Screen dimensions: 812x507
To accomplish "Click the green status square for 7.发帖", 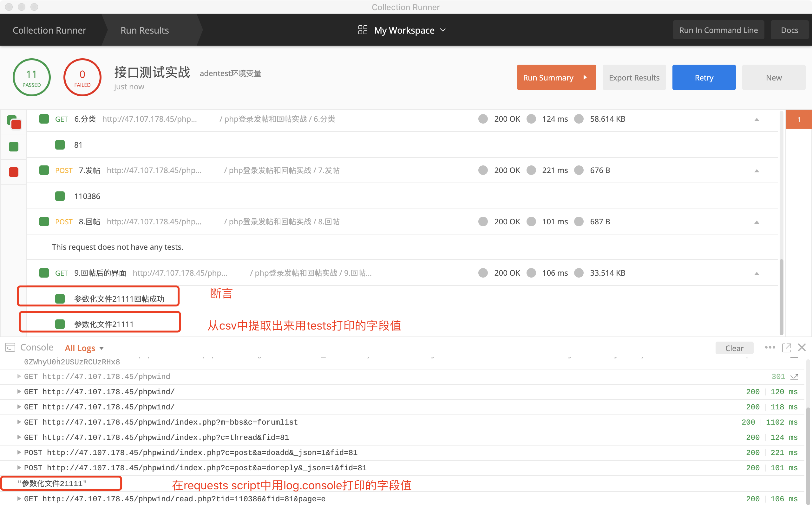I will [44, 170].
